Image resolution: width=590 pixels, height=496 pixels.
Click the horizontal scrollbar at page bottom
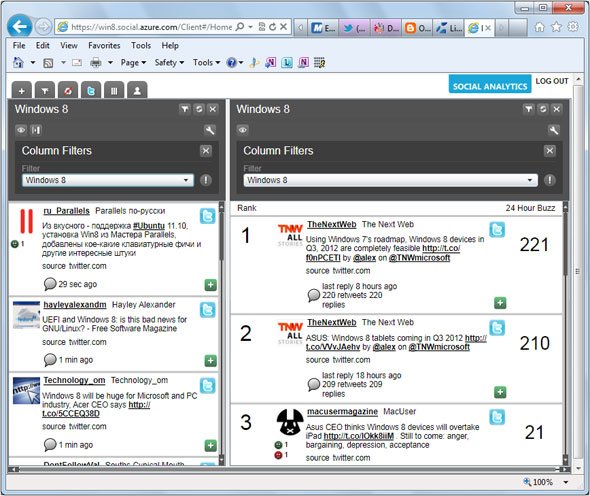point(289,469)
